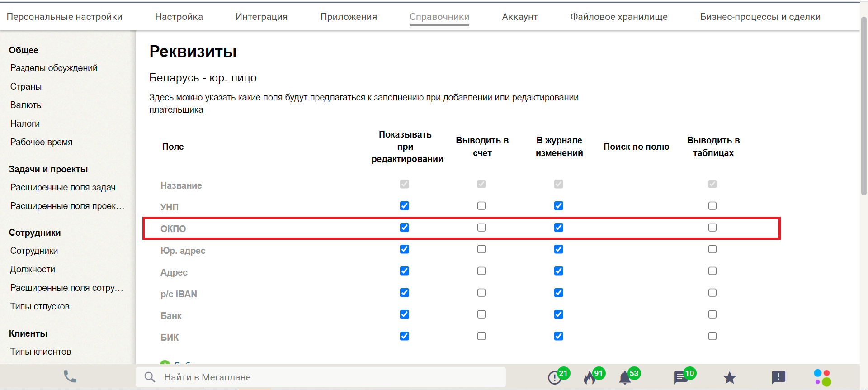Toggle Банк change log checkbox
This screenshot has height=390, width=868.
point(559,314)
